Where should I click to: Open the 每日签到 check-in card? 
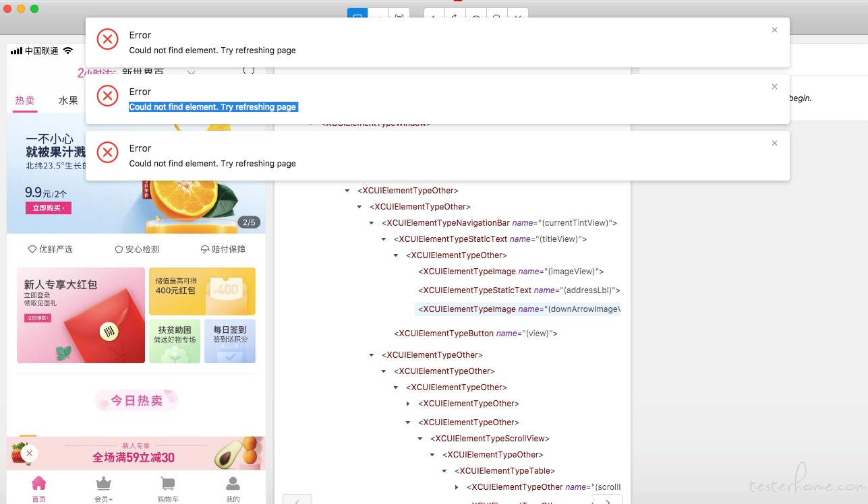[230, 341]
